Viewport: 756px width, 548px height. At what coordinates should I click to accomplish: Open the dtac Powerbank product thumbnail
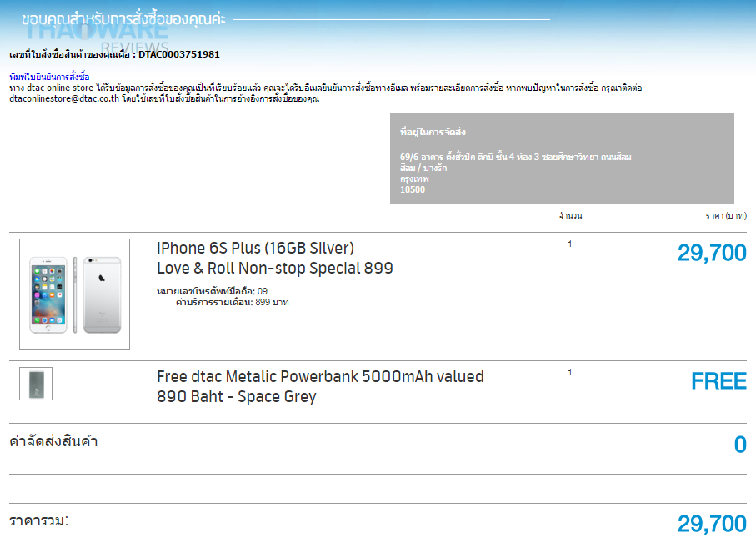pyautogui.click(x=36, y=384)
